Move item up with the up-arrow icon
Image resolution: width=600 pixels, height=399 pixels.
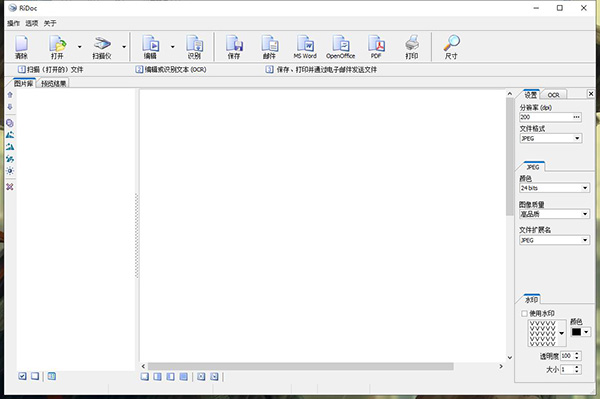[10, 95]
